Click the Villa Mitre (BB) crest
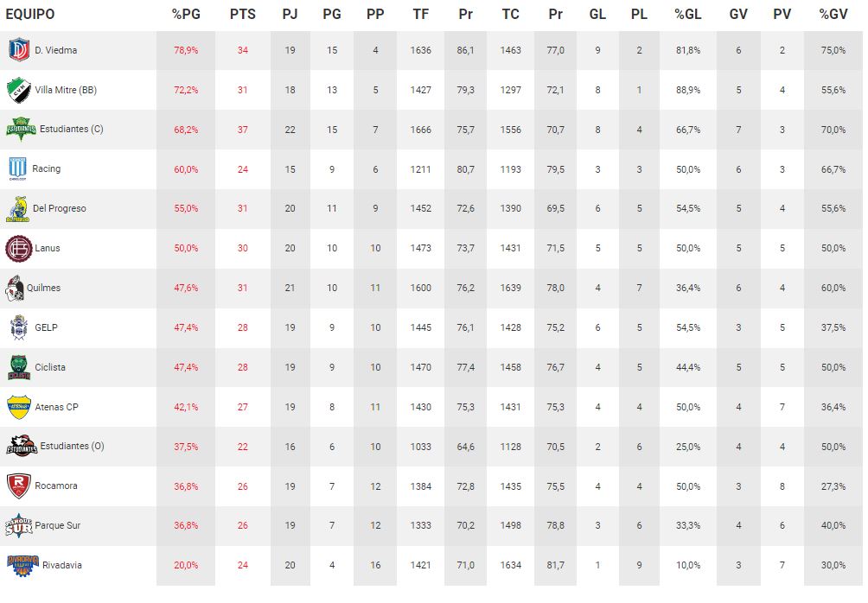 click(18, 90)
